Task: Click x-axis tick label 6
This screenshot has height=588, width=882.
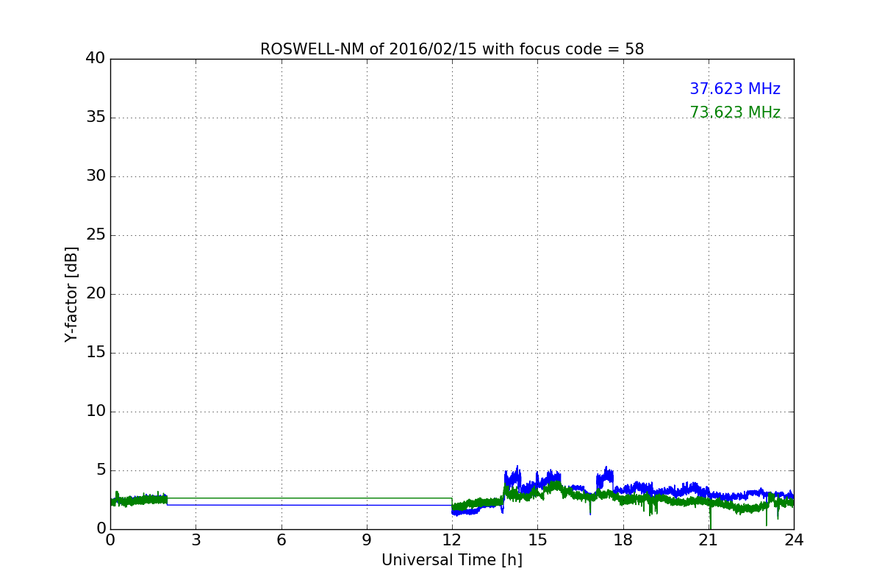Action: click(x=282, y=539)
